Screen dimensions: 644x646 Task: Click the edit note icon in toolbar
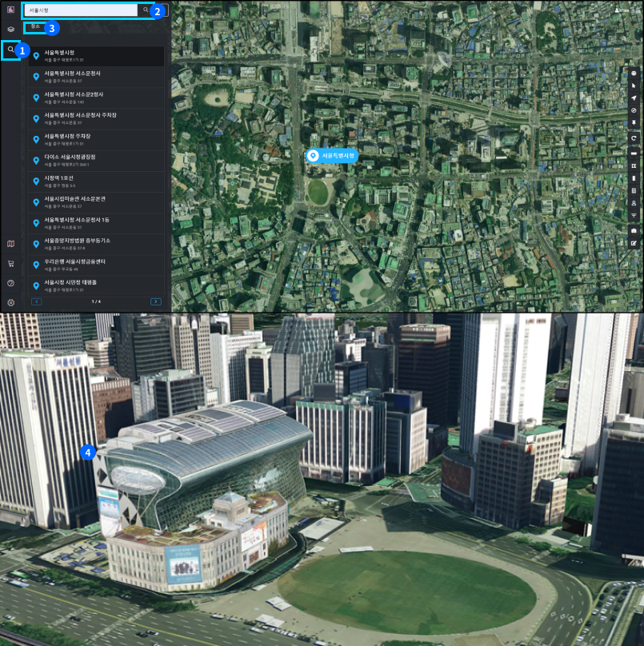(x=634, y=243)
